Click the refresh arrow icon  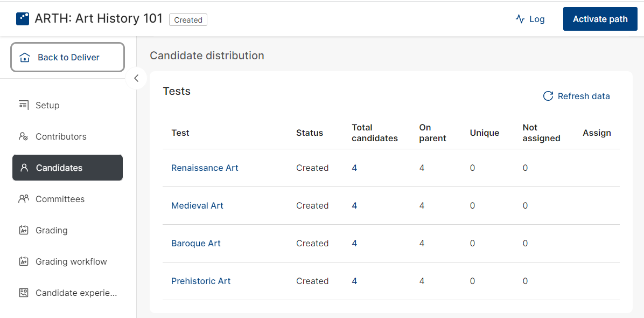point(548,96)
